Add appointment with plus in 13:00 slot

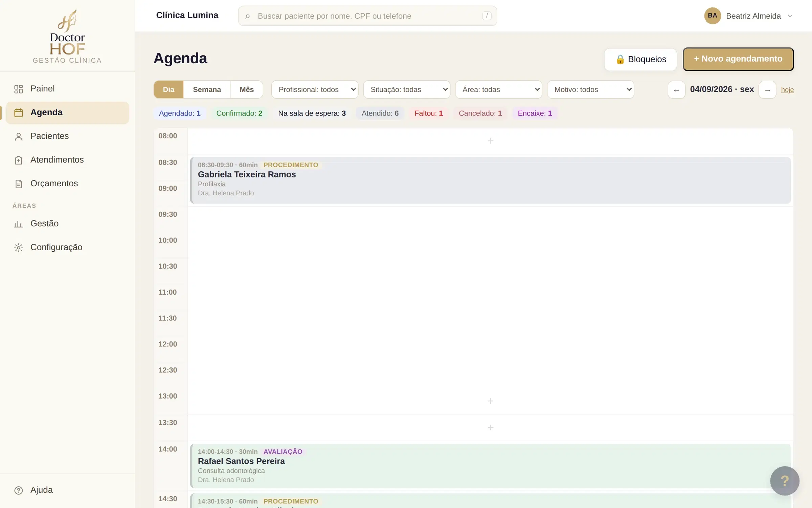click(x=490, y=401)
